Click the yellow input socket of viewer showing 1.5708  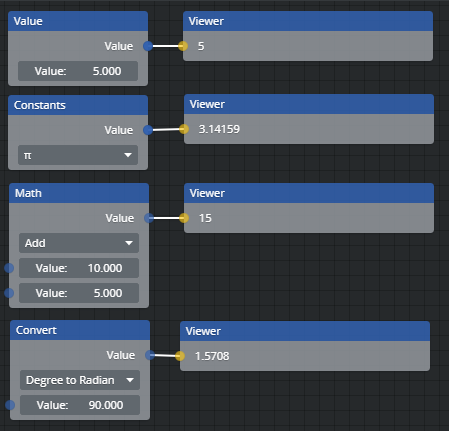(x=180, y=356)
